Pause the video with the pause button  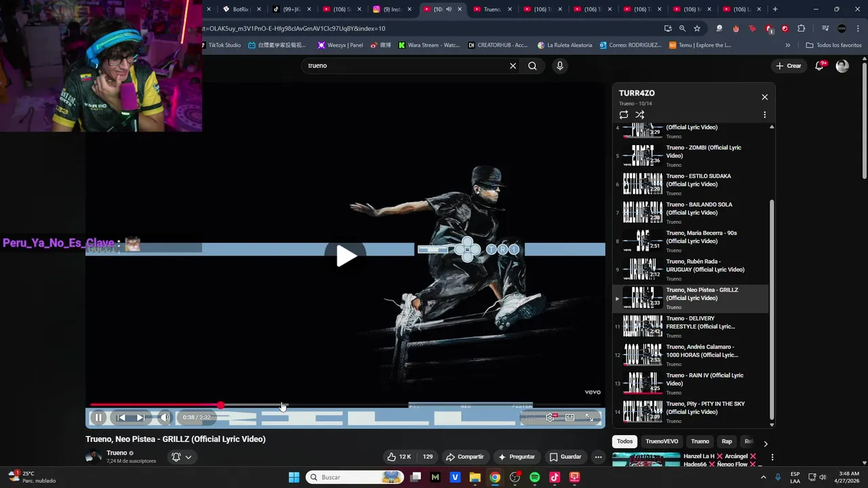coord(98,418)
